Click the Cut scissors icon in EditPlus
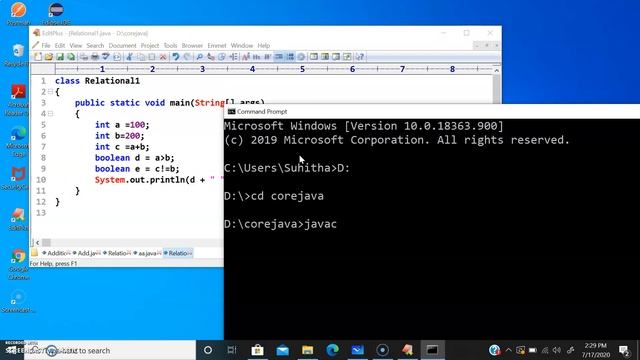Screen dimensions: 640x360 [129, 57]
